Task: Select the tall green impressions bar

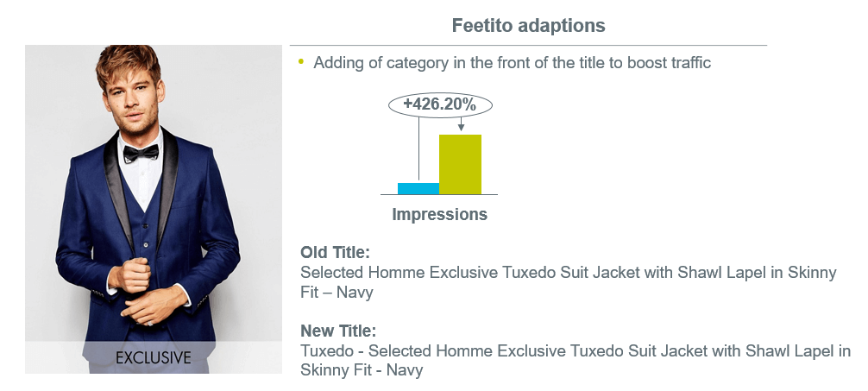Action: click(x=460, y=165)
